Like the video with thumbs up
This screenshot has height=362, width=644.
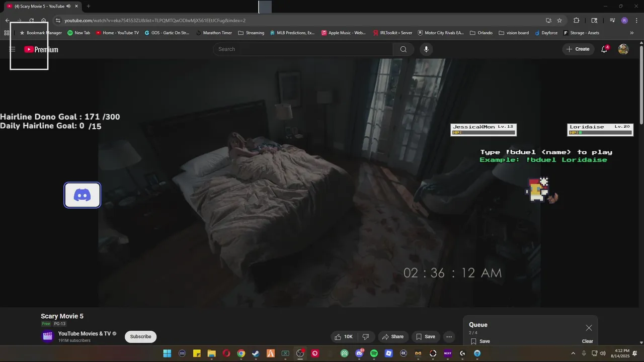344,337
